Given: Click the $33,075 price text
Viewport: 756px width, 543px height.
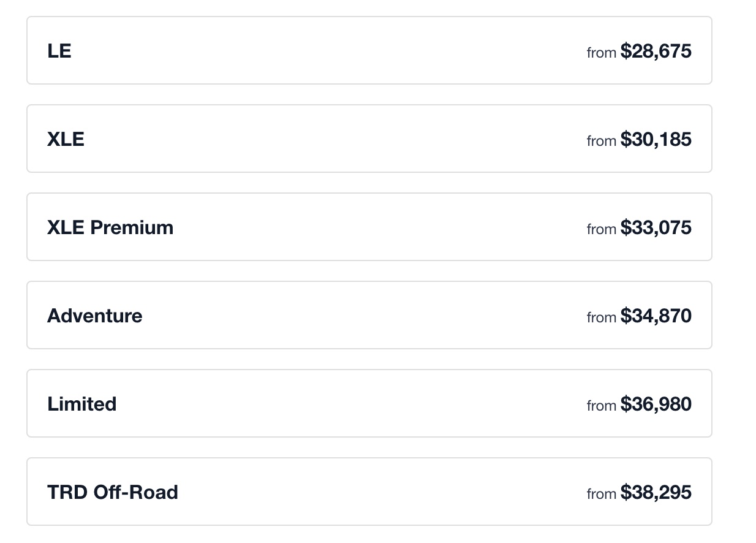Looking at the screenshot, I should click(x=656, y=227).
